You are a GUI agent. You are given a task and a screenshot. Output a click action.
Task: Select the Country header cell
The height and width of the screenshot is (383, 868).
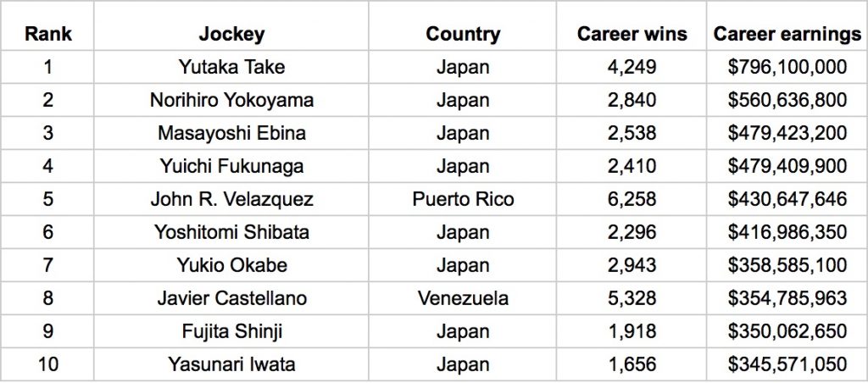[463, 34]
